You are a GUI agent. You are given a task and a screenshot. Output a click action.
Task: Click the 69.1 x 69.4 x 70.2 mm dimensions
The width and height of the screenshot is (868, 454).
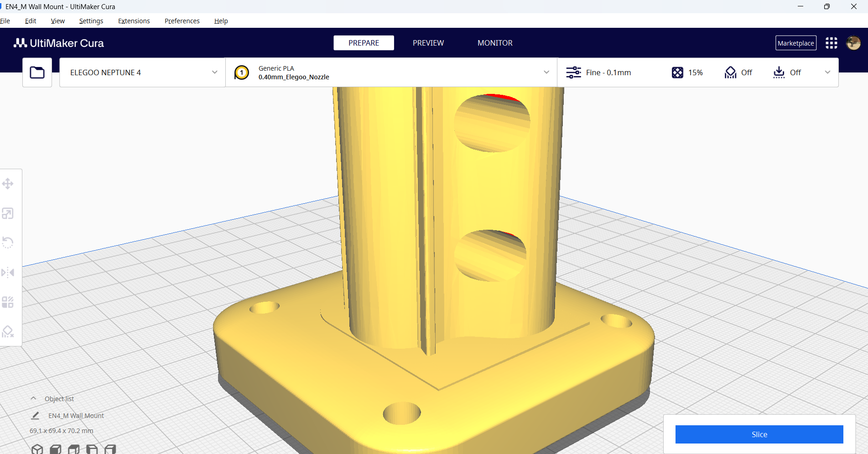pyautogui.click(x=62, y=431)
